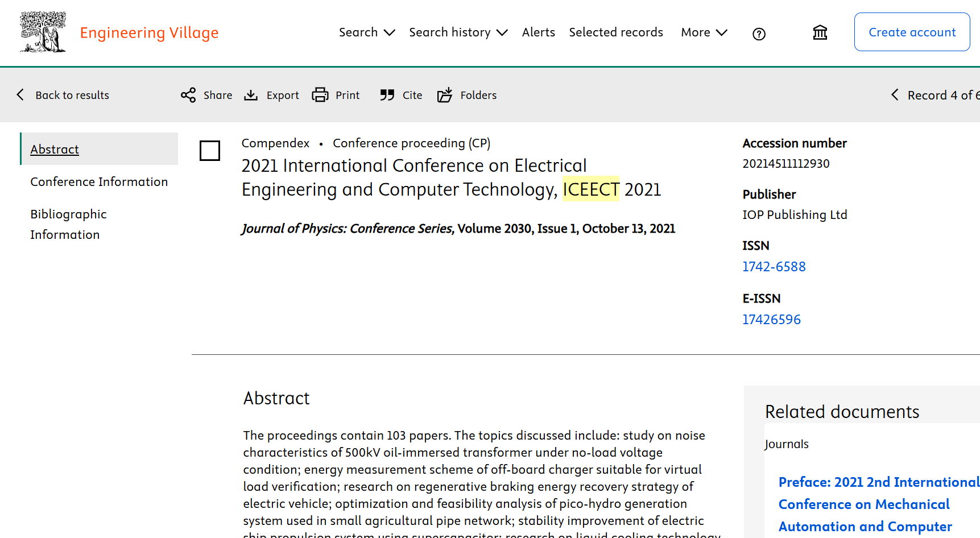The width and height of the screenshot is (980, 538).
Task: Click the Compendex database label
Action: (275, 143)
